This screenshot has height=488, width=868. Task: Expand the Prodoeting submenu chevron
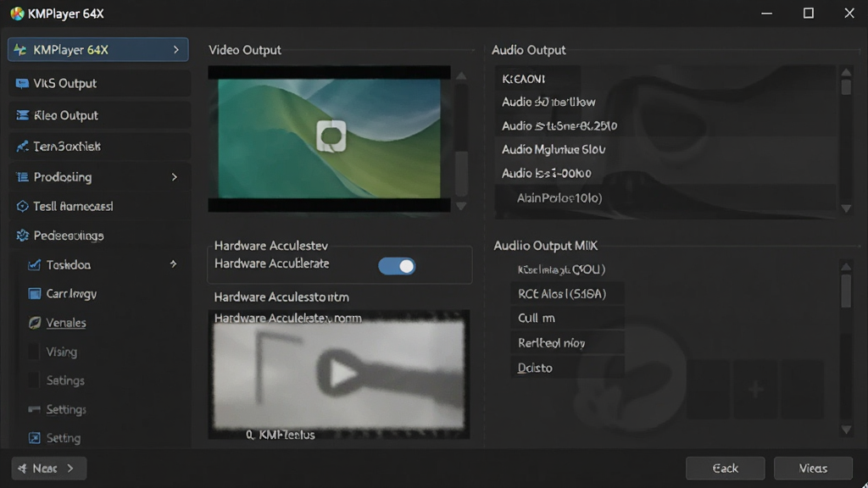[175, 177]
